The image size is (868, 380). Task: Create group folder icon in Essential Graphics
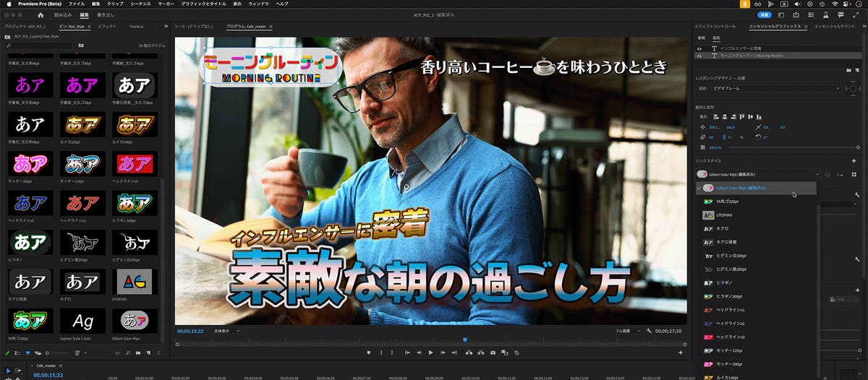click(x=847, y=70)
